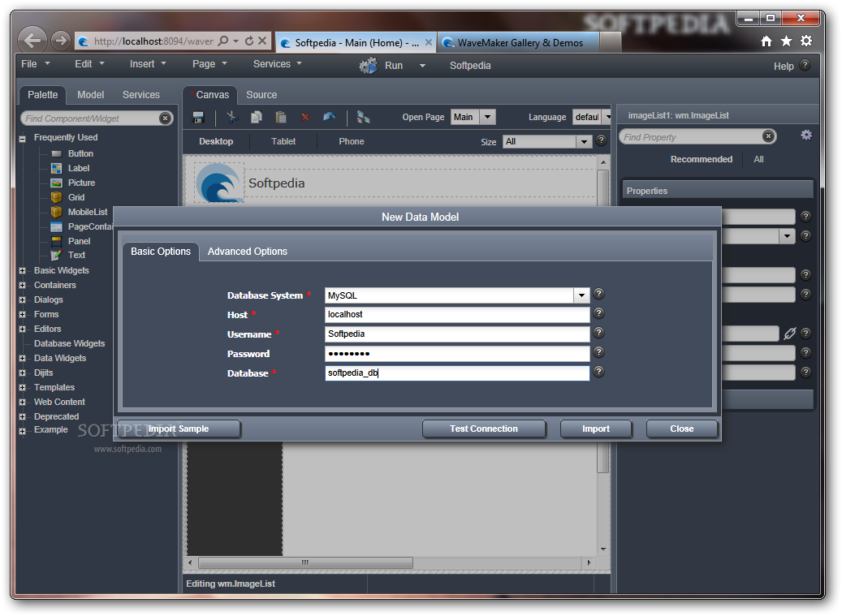Clear the Find Property search box
This screenshot has width=842, height=616.
[x=768, y=136]
